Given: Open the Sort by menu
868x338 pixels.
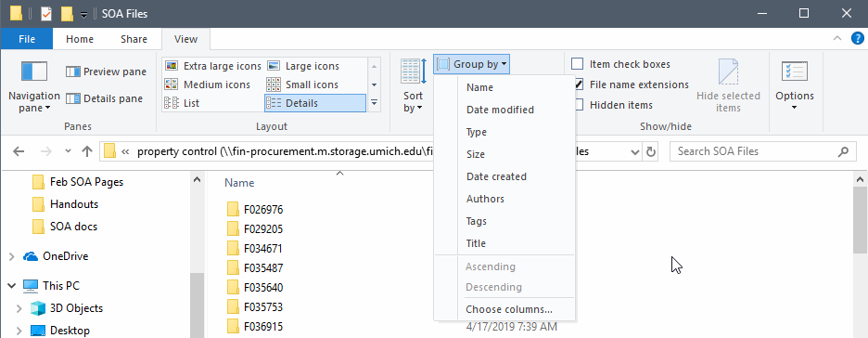Looking at the screenshot, I should coord(413,85).
